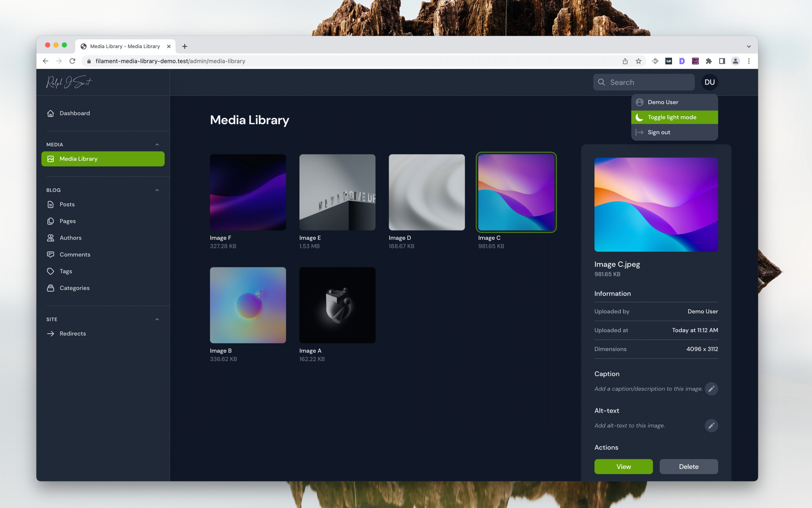812x508 pixels.
Task: Click the caption placeholder text
Action: pyautogui.click(x=648, y=389)
